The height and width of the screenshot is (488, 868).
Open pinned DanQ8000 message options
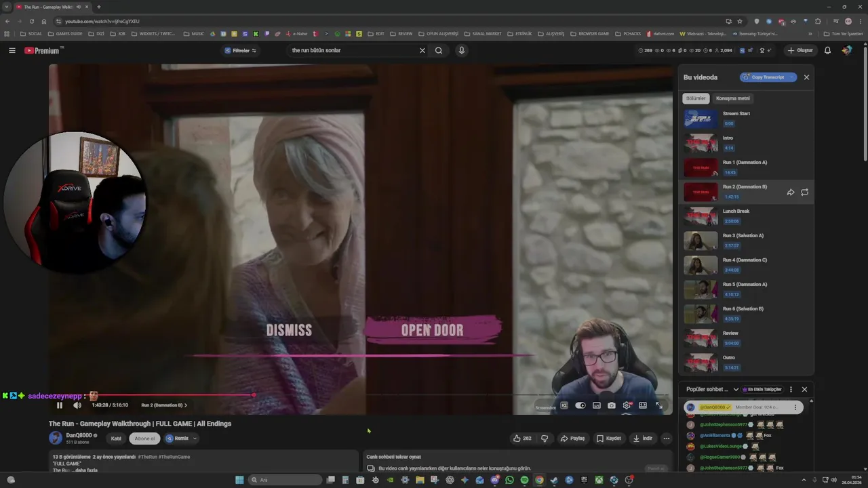(796, 407)
